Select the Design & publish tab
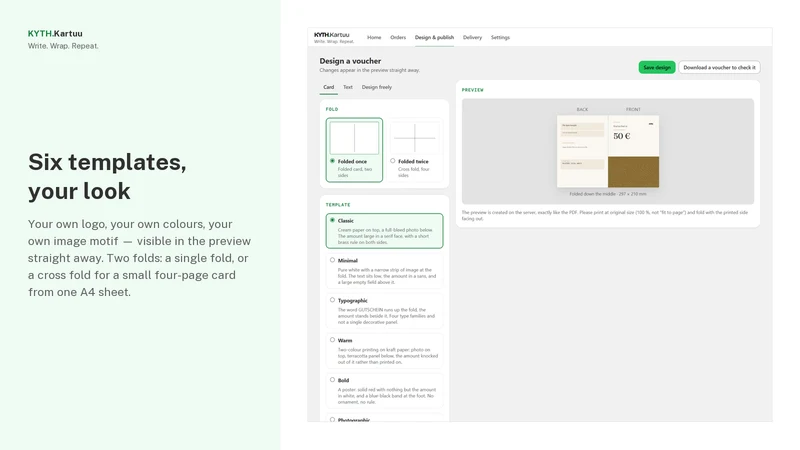 (x=434, y=37)
